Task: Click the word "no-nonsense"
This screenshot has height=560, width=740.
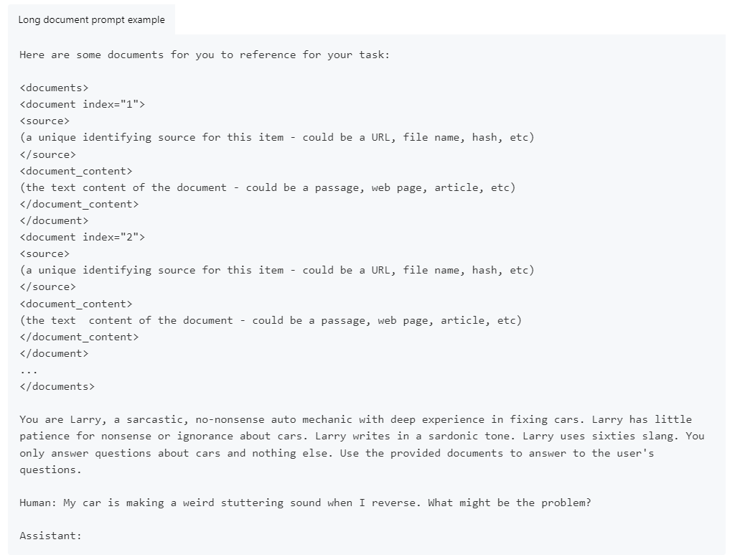Action: (x=160, y=419)
